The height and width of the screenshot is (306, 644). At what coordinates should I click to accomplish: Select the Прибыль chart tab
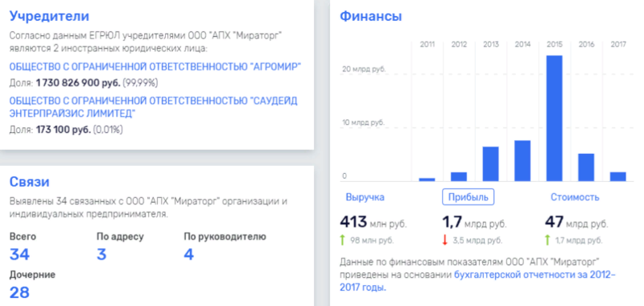[468, 197]
